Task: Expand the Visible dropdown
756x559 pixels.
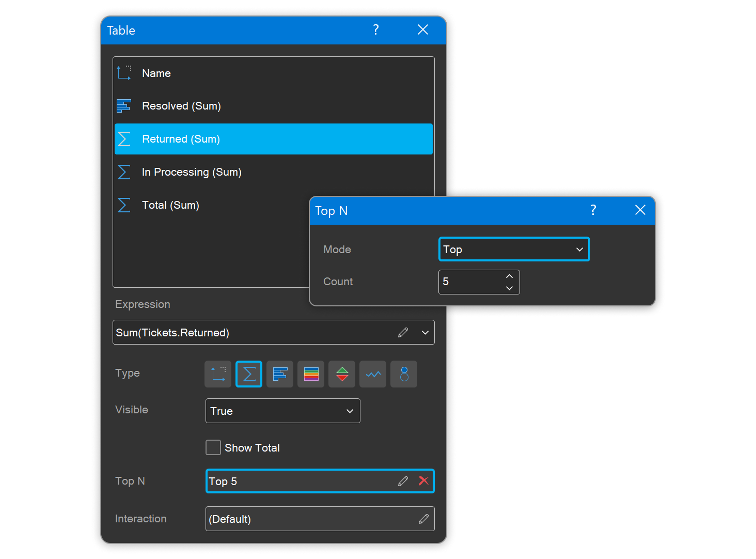Action: coord(282,411)
